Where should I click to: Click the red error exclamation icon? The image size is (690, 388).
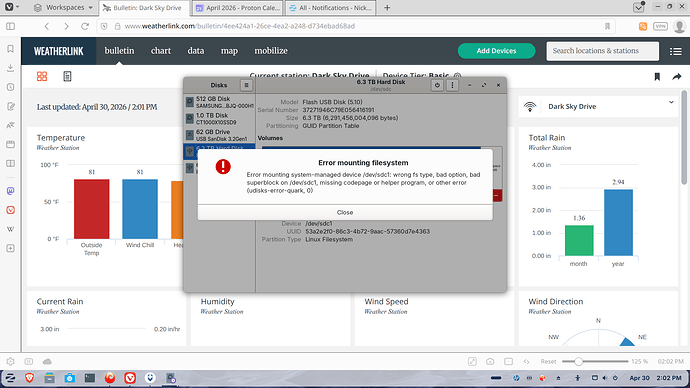coord(223,167)
